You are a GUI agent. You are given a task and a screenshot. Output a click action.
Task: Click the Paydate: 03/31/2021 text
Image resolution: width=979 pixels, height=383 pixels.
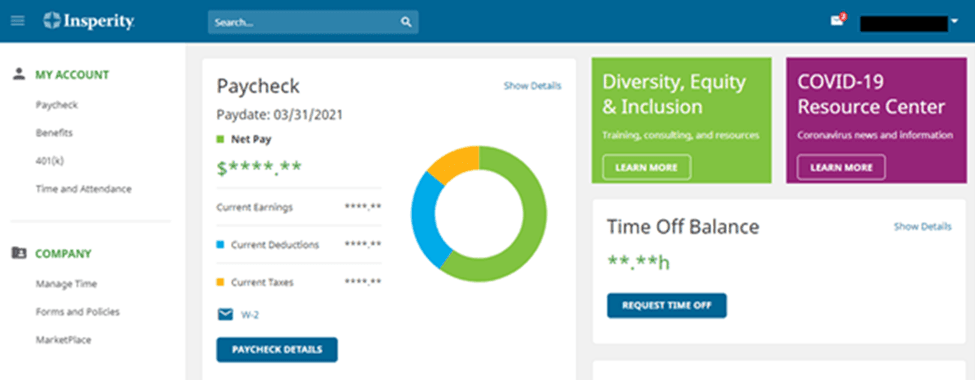[x=279, y=115]
